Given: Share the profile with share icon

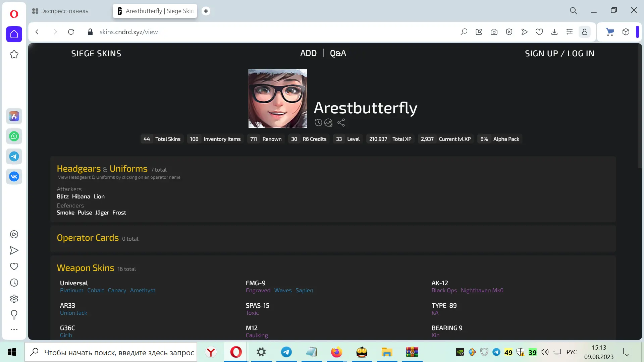Looking at the screenshot, I should [341, 123].
